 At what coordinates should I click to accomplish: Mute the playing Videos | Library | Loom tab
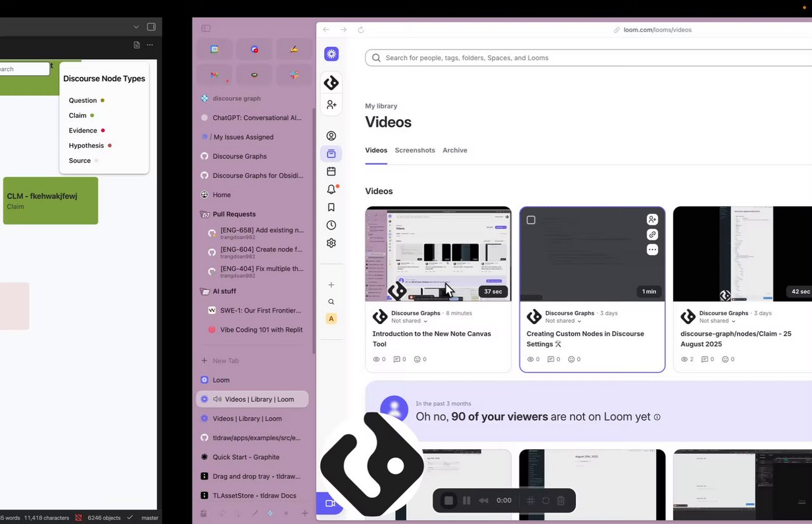tap(218, 399)
